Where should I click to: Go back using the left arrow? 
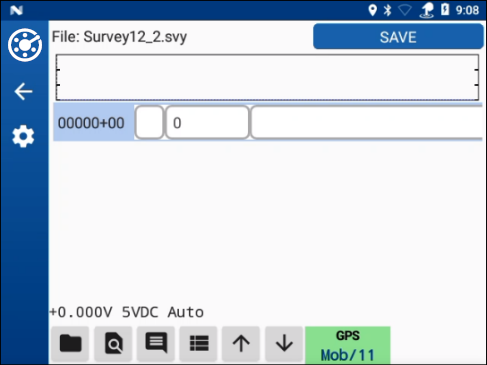click(x=23, y=91)
